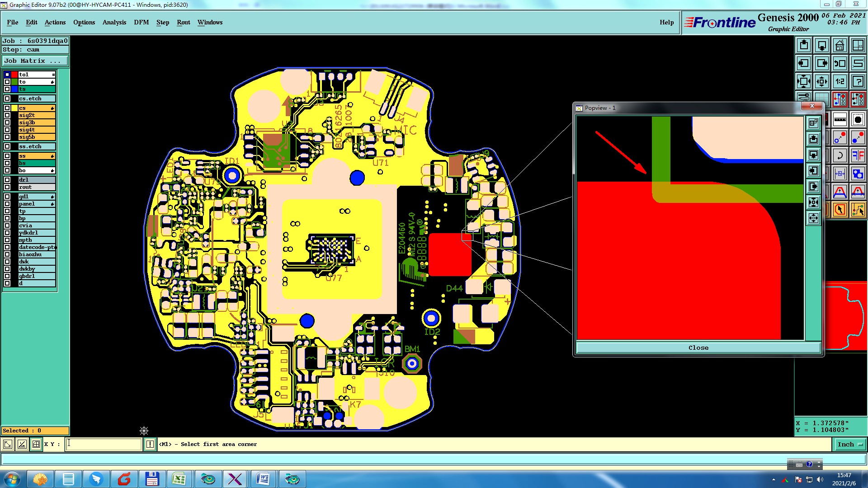This screenshot has width=868, height=488.
Task: Toggle the ss.etch layer checkbox
Action: point(7,146)
